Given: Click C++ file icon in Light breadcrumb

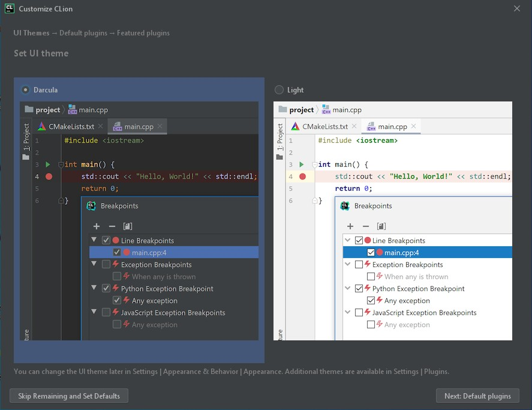Looking at the screenshot, I should 326,109.
